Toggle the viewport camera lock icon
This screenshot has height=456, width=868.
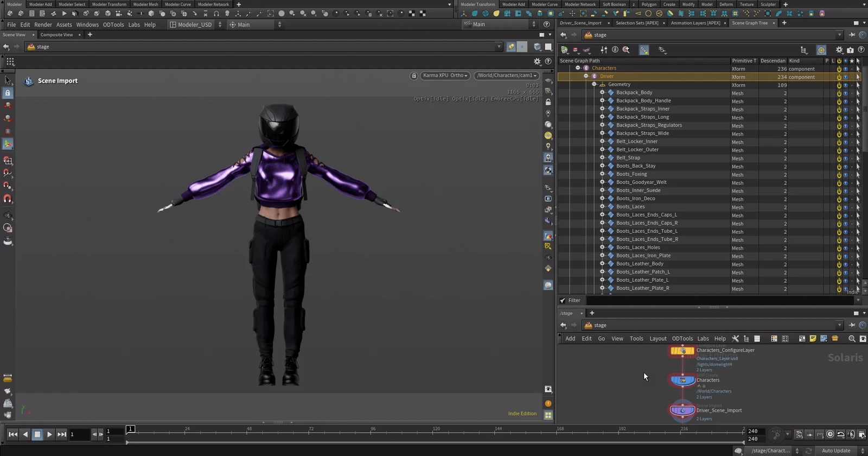click(x=414, y=75)
